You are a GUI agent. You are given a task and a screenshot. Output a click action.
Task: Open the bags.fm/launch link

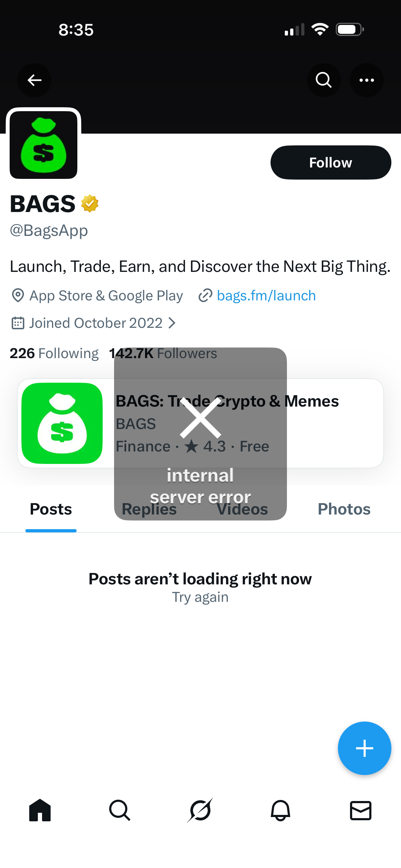point(266,296)
